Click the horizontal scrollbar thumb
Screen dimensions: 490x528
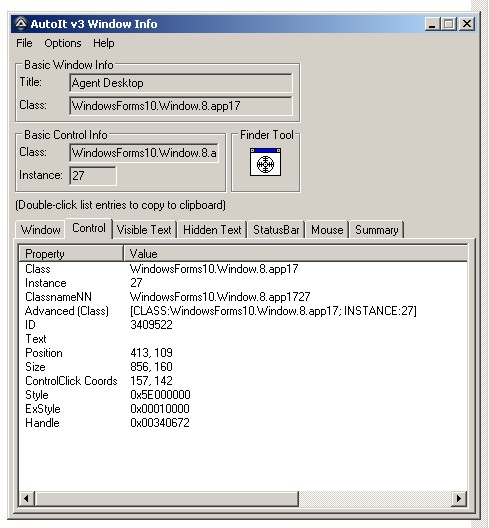point(166,498)
